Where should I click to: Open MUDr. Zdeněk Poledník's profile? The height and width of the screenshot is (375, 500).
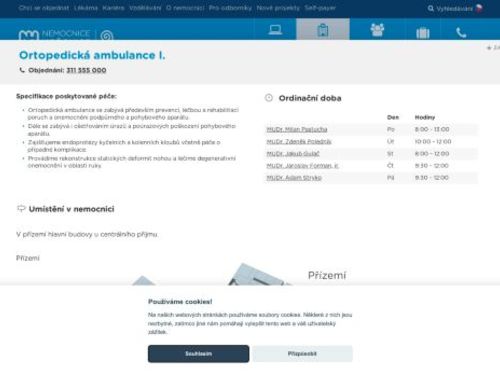point(299,142)
